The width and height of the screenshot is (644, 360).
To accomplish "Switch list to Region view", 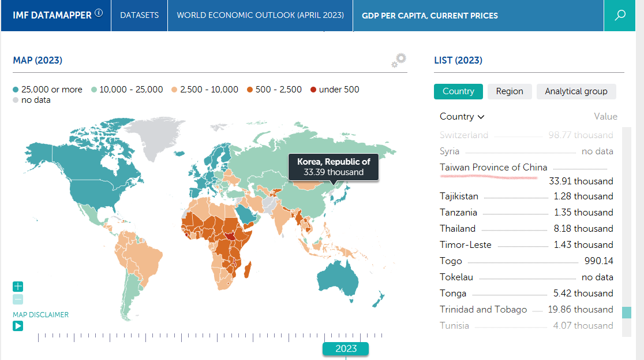I will click(510, 91).
